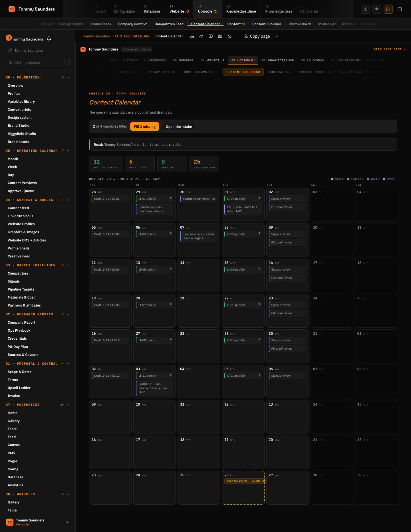This screenshot has width=411, height=532.
Task: Click the orange TS badge beside tommy-saunders slug
Action: (83, 49)
